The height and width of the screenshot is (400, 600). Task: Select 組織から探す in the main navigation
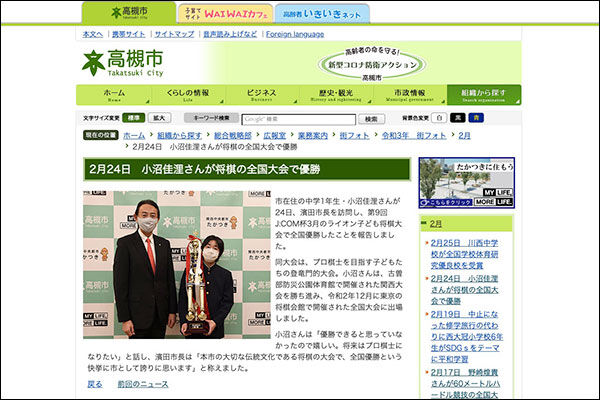pos(484,95)
